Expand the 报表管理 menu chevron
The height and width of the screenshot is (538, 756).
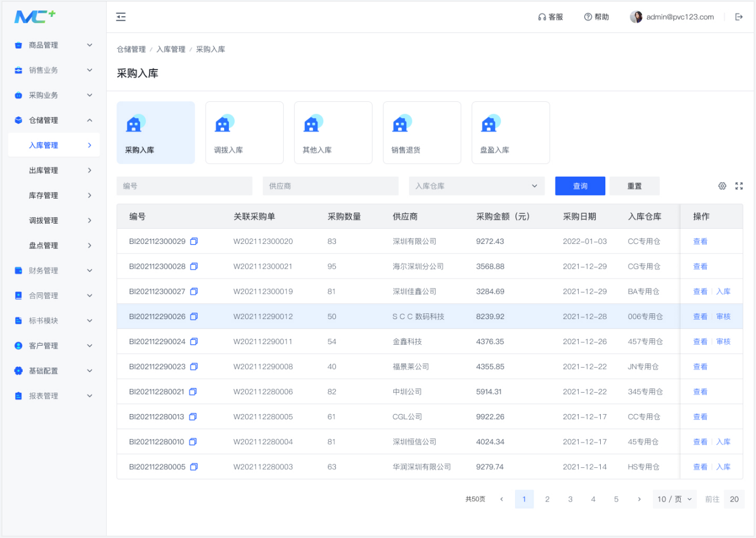point(89,396)
